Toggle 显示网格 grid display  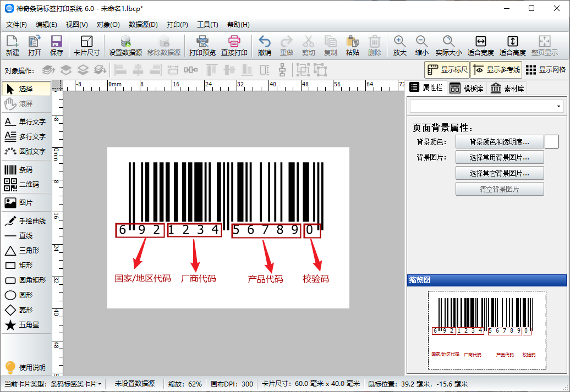click(546, 70)
